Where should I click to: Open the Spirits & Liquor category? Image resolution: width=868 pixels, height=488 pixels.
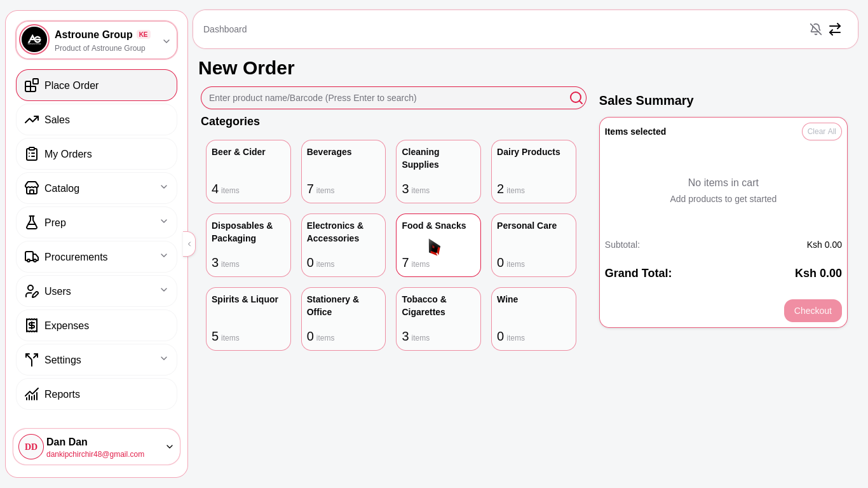pos(248,319)
